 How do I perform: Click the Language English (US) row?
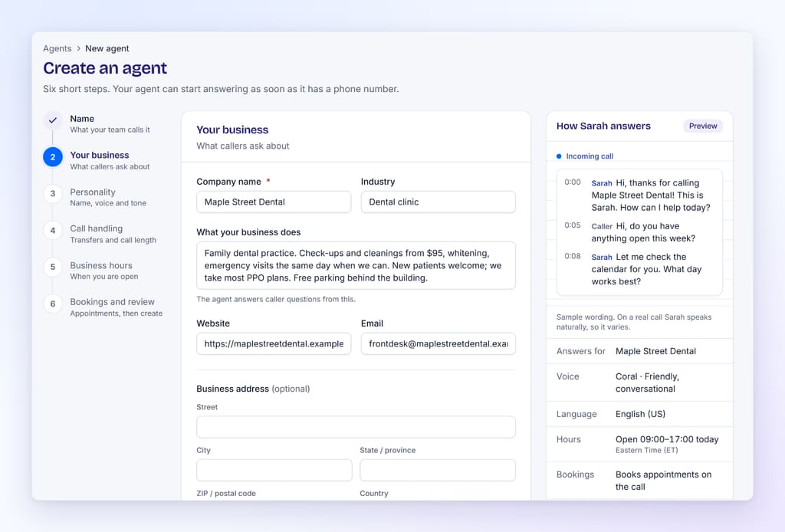click(639, 415)
